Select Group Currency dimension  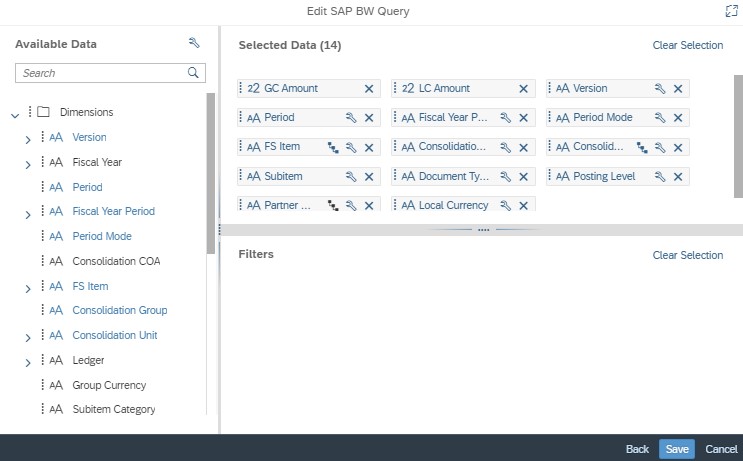109,385
